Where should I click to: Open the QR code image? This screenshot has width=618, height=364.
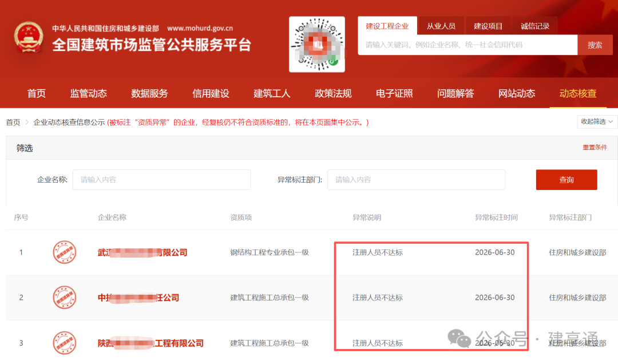(317, 44)
